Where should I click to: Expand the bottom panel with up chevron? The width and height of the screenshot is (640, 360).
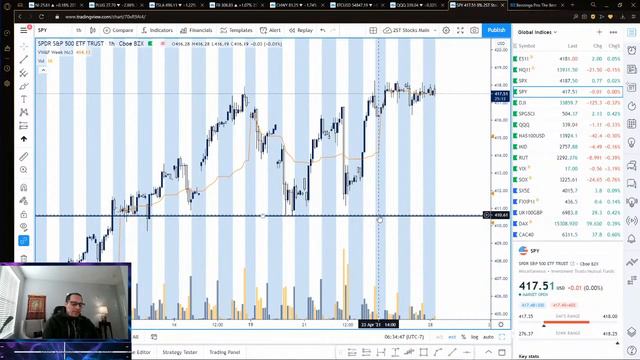click(489, 352)
